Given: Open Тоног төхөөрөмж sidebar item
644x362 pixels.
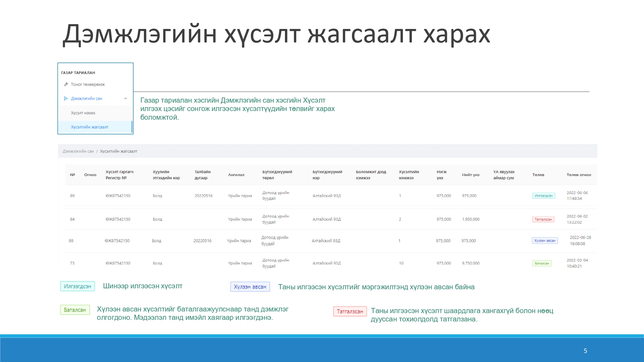Looking at the screenshot, I should click(x=88, y=84).
